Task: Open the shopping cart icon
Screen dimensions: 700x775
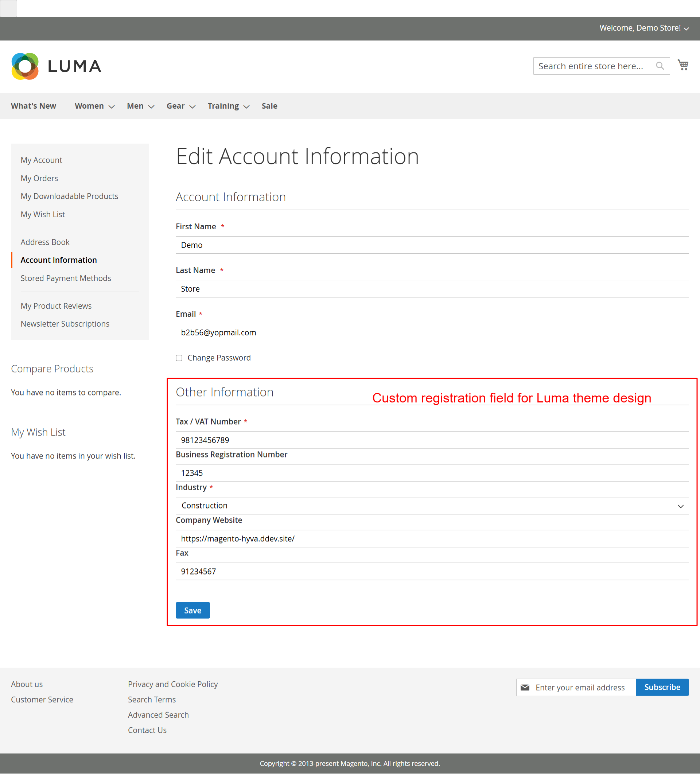Action: [x=683, y=65]
